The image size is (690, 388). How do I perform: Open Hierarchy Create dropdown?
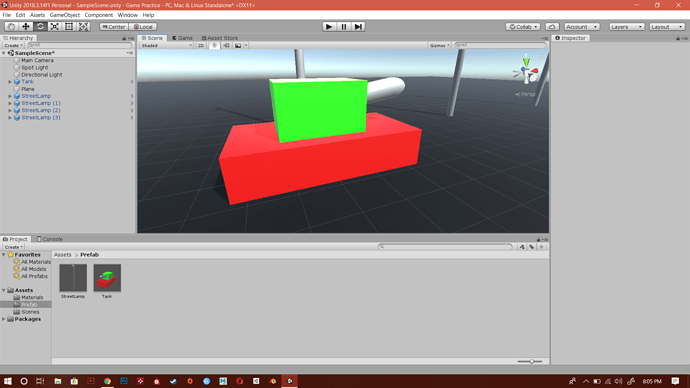click(x=13, y=45)
